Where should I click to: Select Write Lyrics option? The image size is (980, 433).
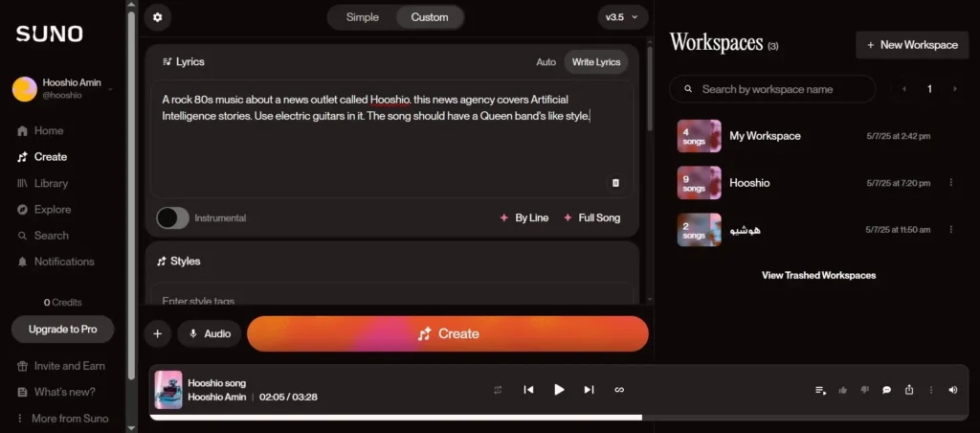tap(596, 62)
